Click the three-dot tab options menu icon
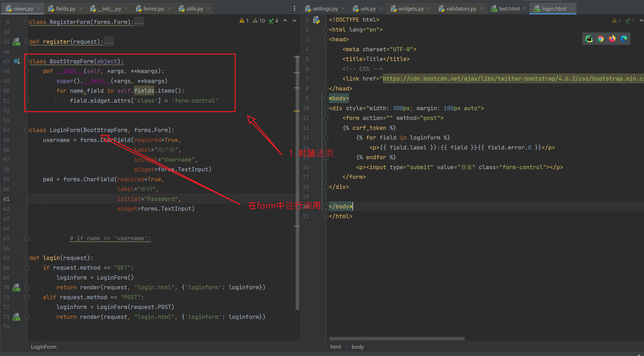644x356 pixels. pos(294,9)
